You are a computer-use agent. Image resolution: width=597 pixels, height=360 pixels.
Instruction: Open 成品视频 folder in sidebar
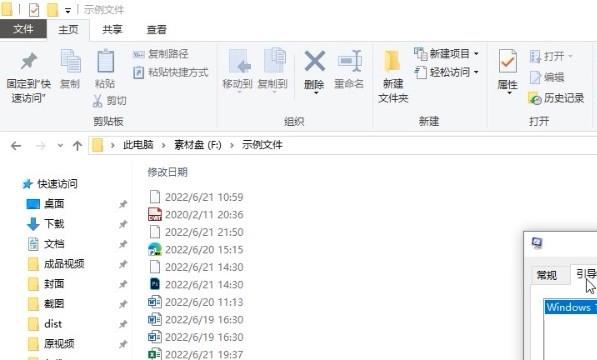click(x=64, y=264)
